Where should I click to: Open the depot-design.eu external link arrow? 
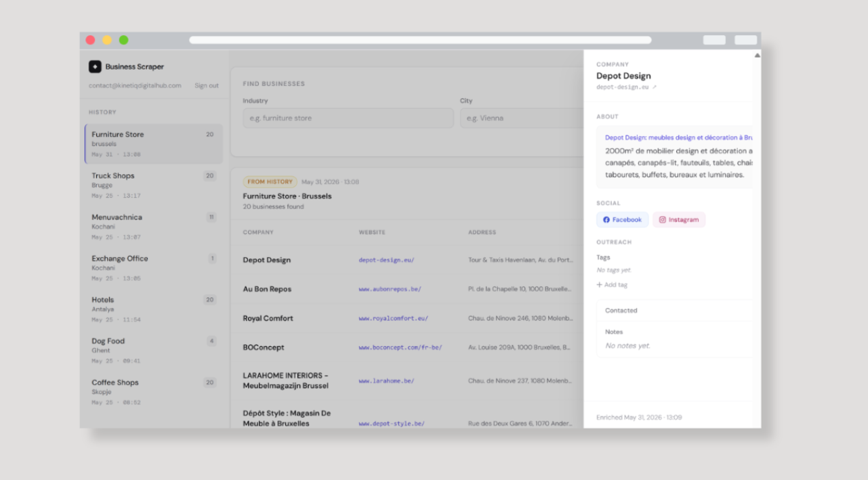[x=655, y=87]
